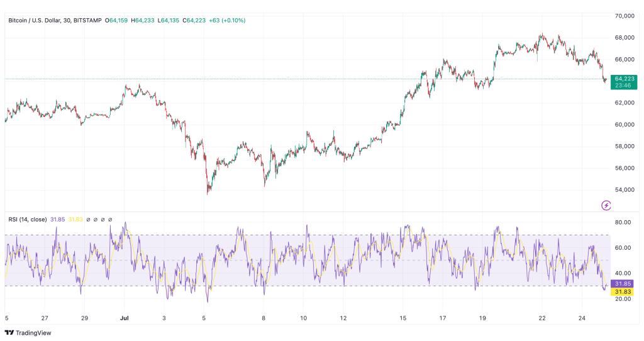Image resolution: width=644 pixels, height=341 pixels.
Task: Click date 24 on time axis
Action: click(582, 318)
